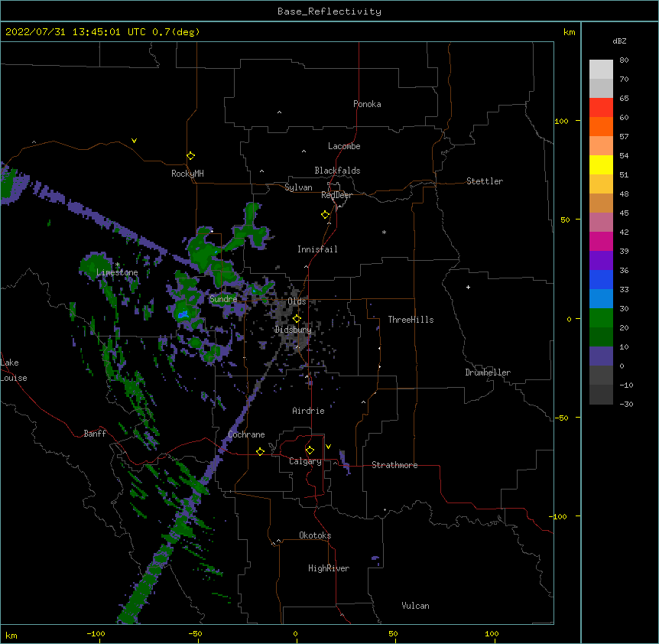Select the grey 70–65 dBZ swatch

click(601, 88)
